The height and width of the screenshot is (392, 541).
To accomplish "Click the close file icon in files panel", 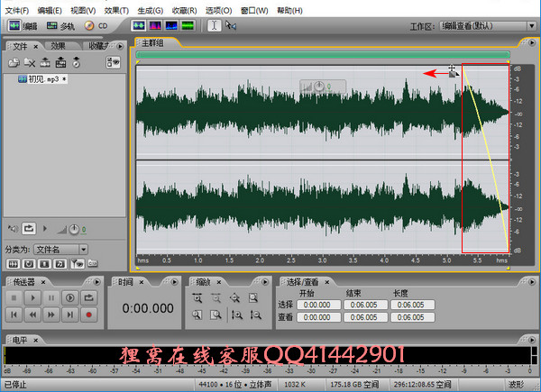I will point(30,62).
